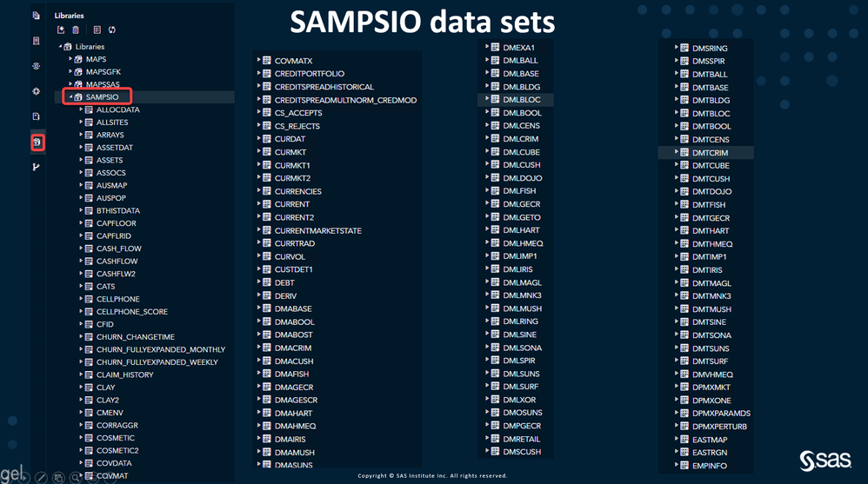Viewport: 868px width, 484px height.
Task: Expand the MAPSGFK library
Action: [x=70, y=72]
